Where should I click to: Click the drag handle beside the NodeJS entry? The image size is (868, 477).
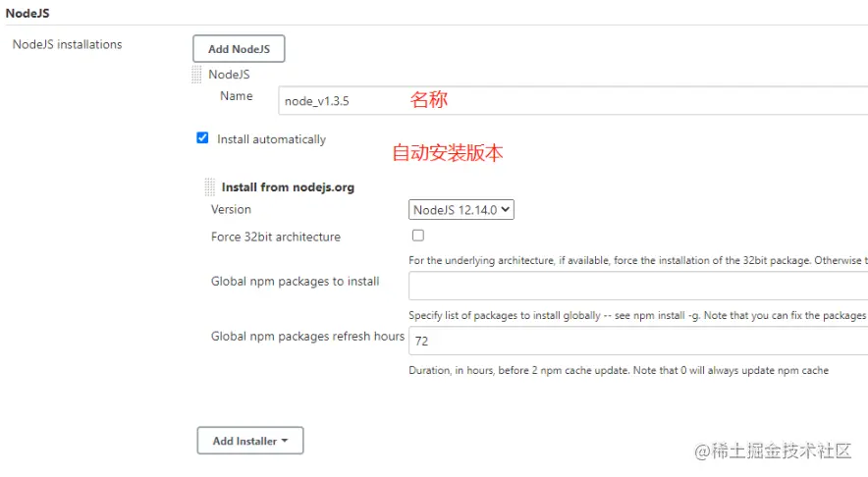(196, 75)
